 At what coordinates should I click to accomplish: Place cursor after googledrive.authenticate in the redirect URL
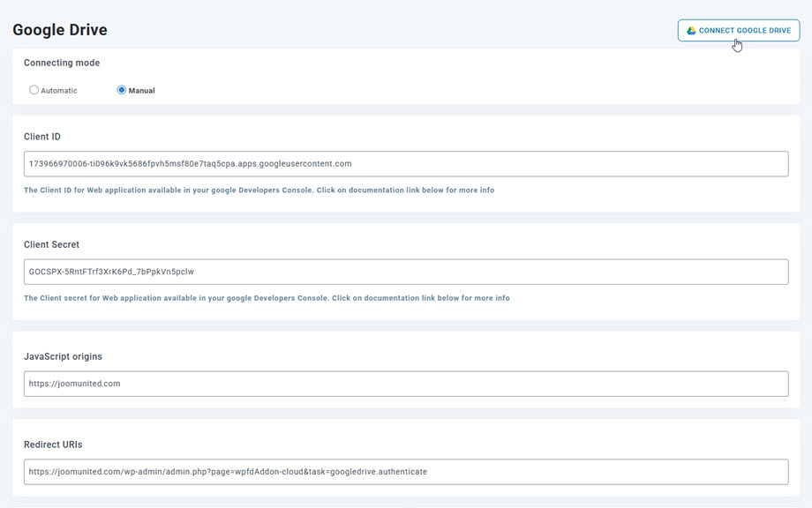(428, 472)
